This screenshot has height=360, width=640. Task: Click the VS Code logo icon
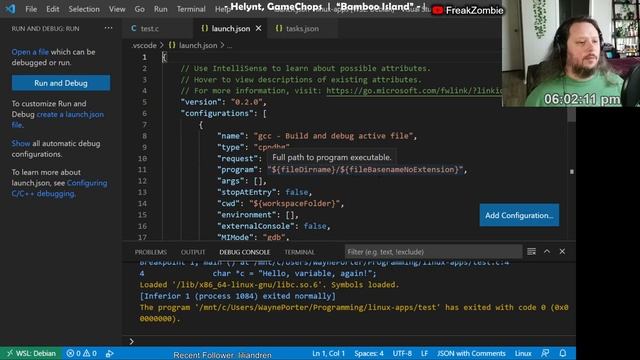[x=11, y=9]
